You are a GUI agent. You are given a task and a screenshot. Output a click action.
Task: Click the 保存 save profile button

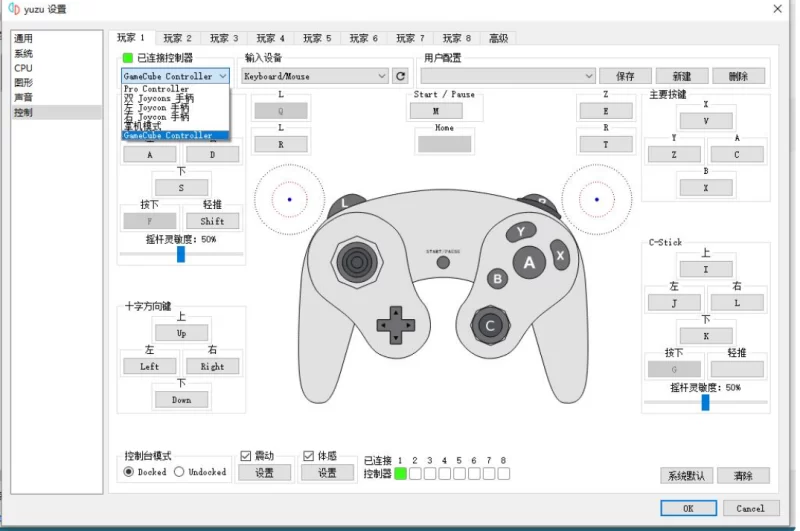click(x=625, y=76)
